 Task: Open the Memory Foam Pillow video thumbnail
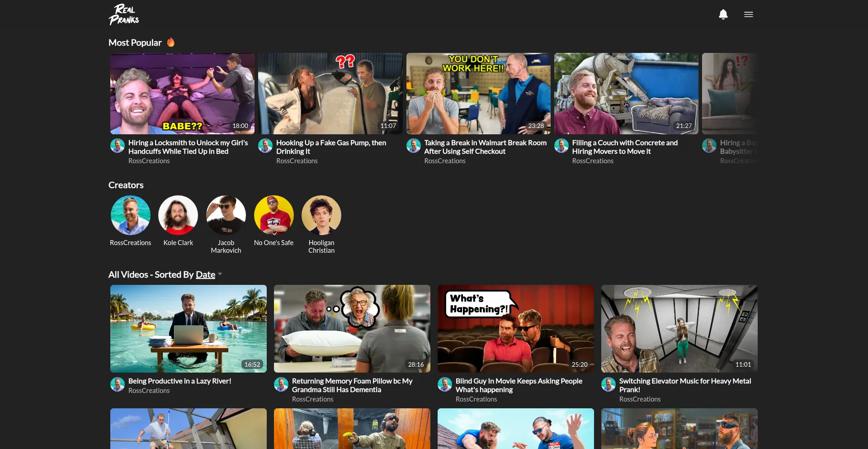pos(352,329)
